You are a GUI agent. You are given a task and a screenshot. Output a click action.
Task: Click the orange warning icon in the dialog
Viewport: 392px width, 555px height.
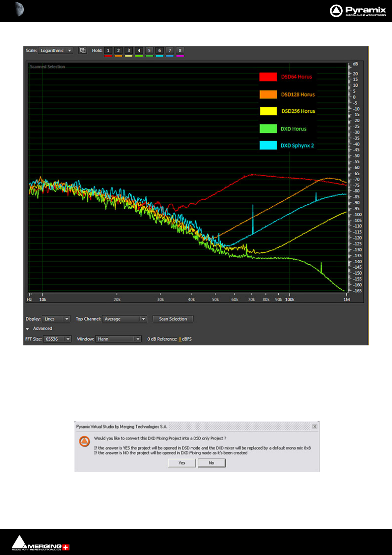[85, 441]
